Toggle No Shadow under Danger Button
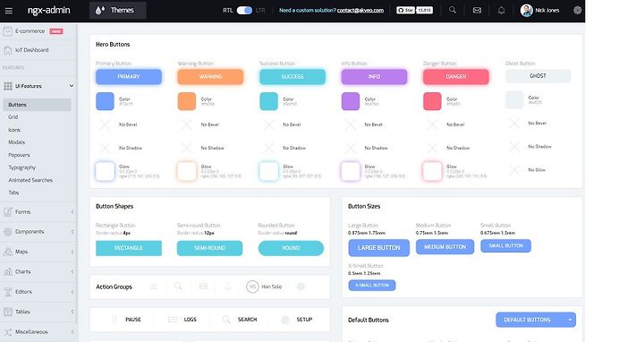644x342 pixels. coord(432,148)
